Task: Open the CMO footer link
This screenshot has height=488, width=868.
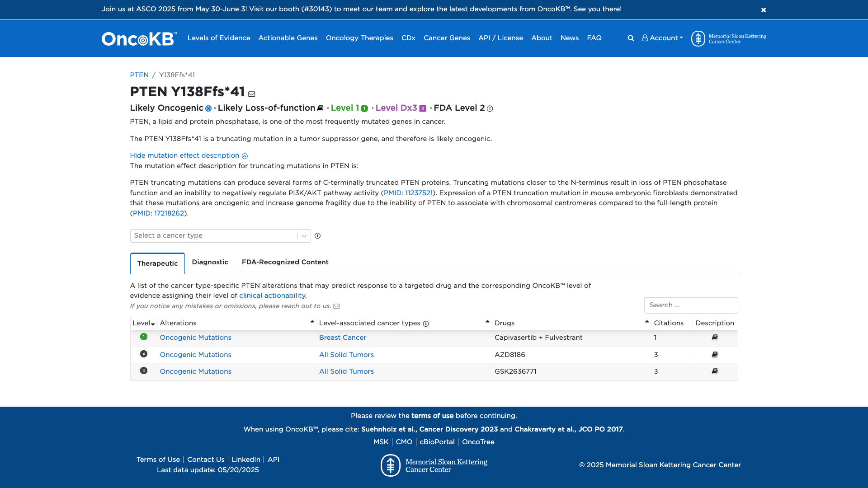Action: 404,442
